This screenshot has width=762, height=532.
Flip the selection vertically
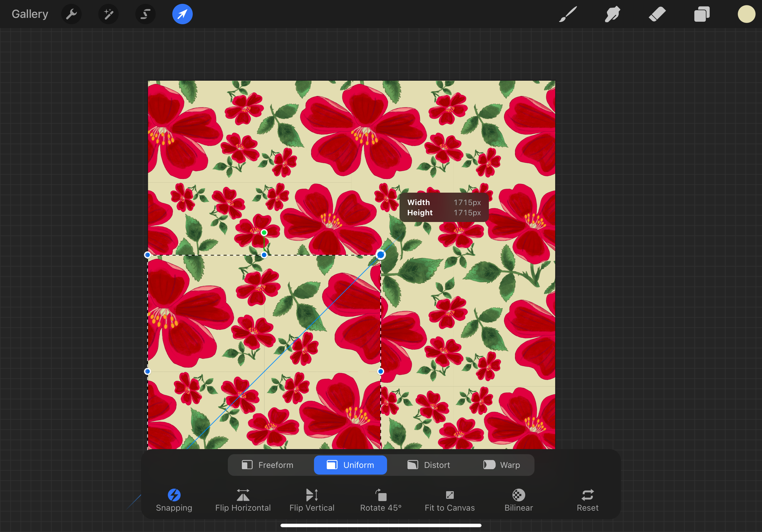coord(312,500)
